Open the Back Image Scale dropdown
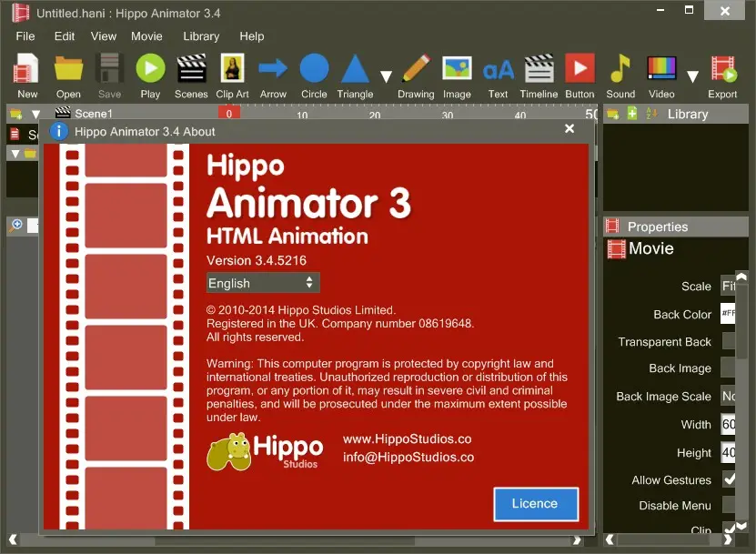 [728, 396]
